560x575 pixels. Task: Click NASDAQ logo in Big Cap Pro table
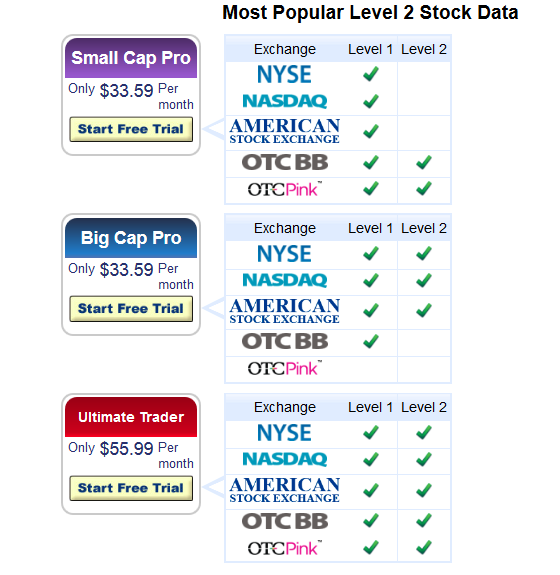point(285,280)
